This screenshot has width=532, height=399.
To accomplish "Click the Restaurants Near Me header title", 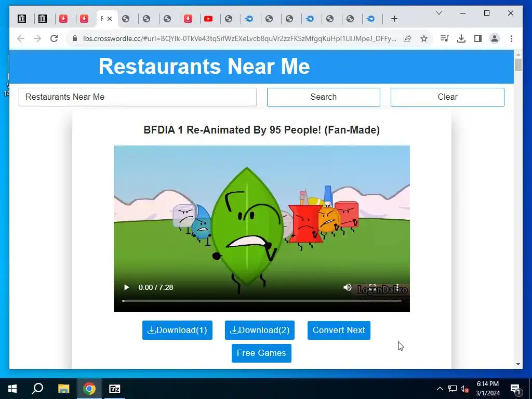I will pos(204,66).
